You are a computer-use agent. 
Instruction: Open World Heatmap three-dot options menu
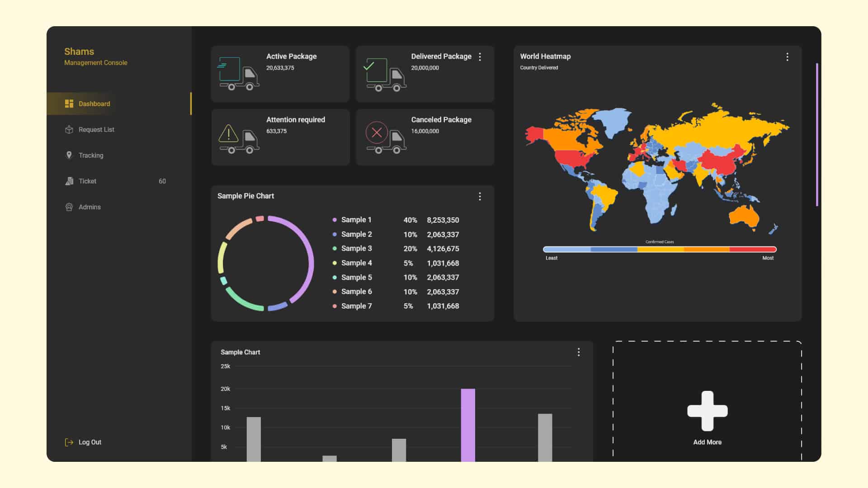coord(787,57)
